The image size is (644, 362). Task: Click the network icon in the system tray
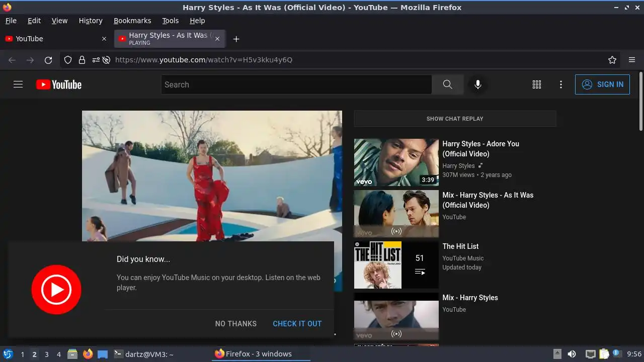[590, 354]
